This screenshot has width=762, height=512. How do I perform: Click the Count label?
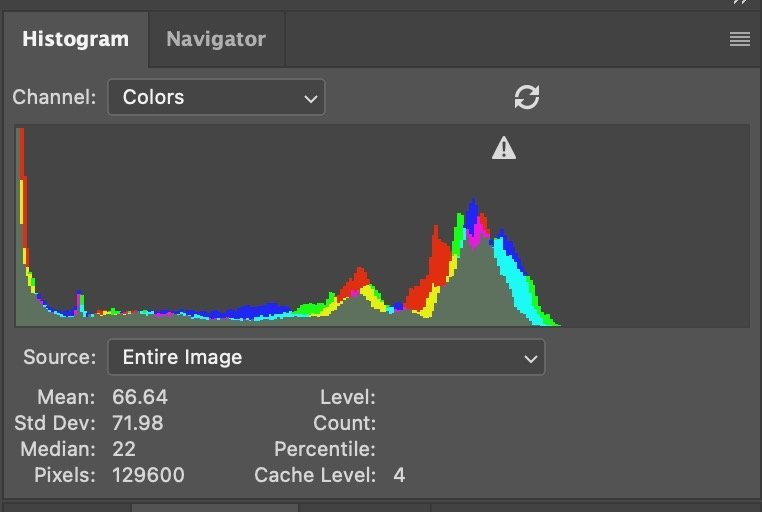click(x=344, y=423)
